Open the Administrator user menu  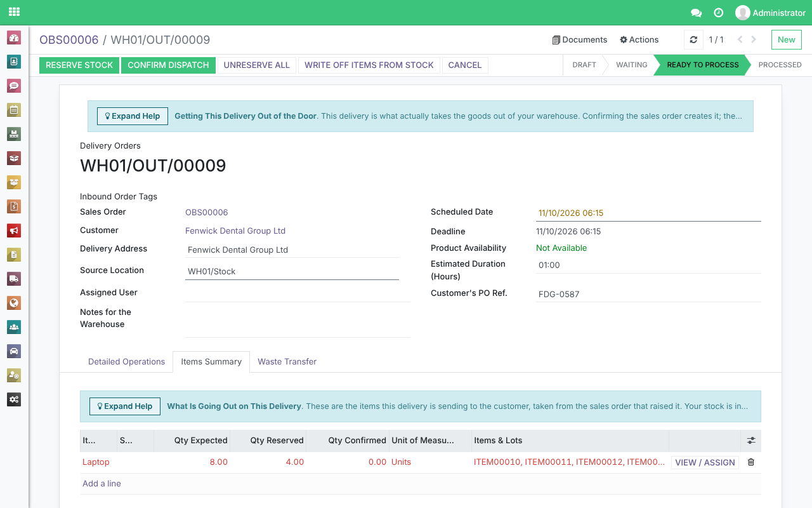(x=770, y=13)
